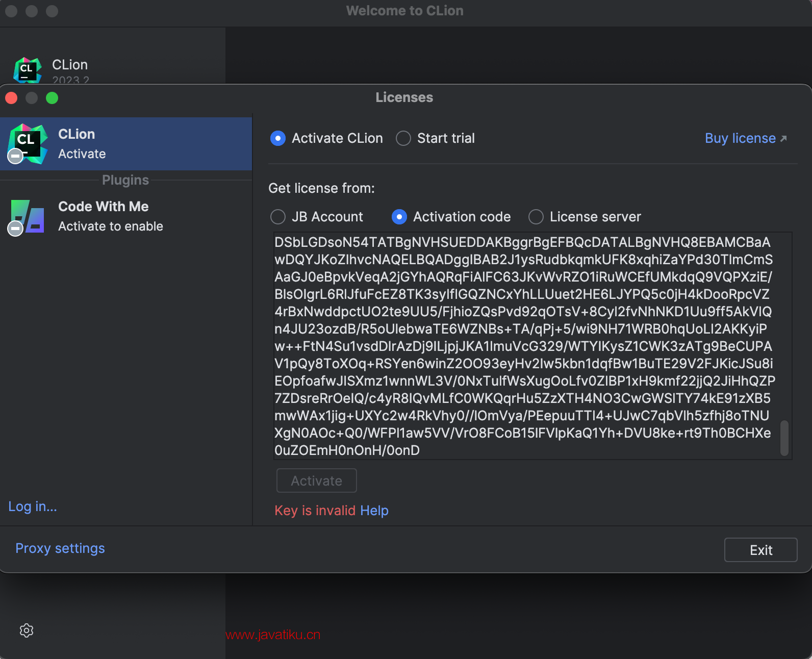Screen dimensions: 812x659
Task: Click the CLion logo icon in Licenses sidebar
Action: tap(28, 144)
